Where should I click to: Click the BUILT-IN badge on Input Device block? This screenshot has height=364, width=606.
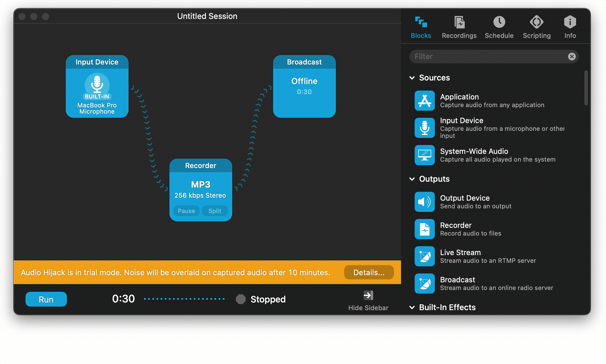point(97,96)
